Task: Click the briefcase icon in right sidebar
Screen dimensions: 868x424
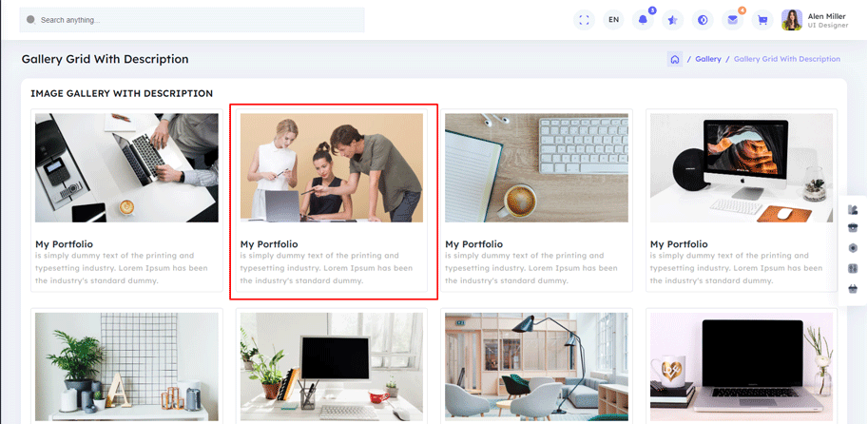Action: click(853, 227)
